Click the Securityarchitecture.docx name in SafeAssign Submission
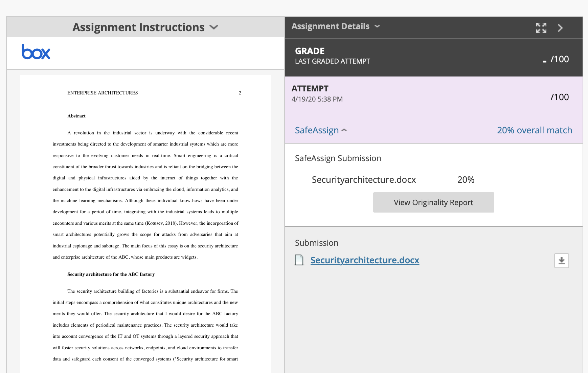The width and height of the screenshot is (588, 373). [x=364, y=180]
